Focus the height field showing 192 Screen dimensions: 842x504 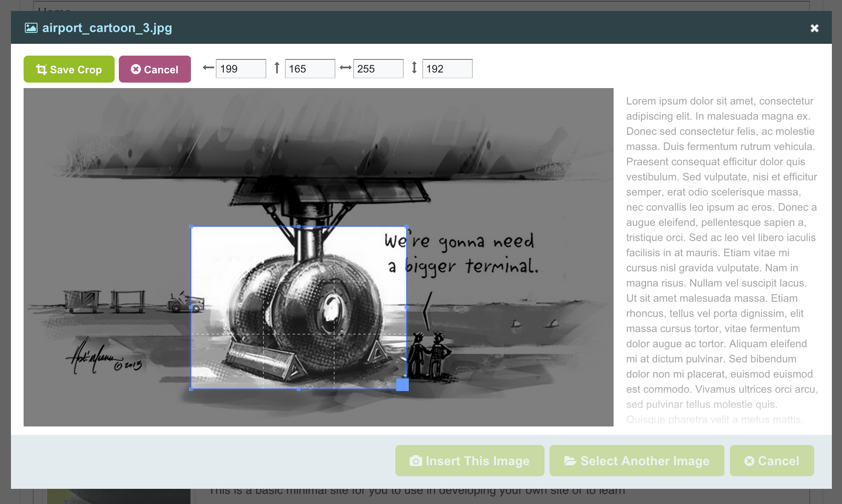(x=448, y=69)
